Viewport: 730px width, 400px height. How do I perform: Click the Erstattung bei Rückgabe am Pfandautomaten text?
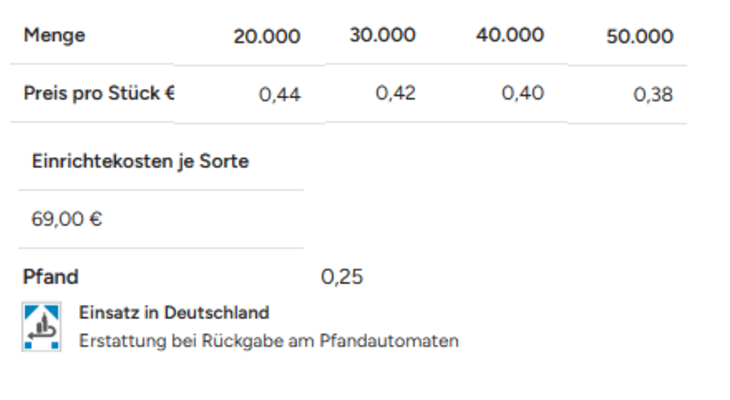[x=269, y=341]
